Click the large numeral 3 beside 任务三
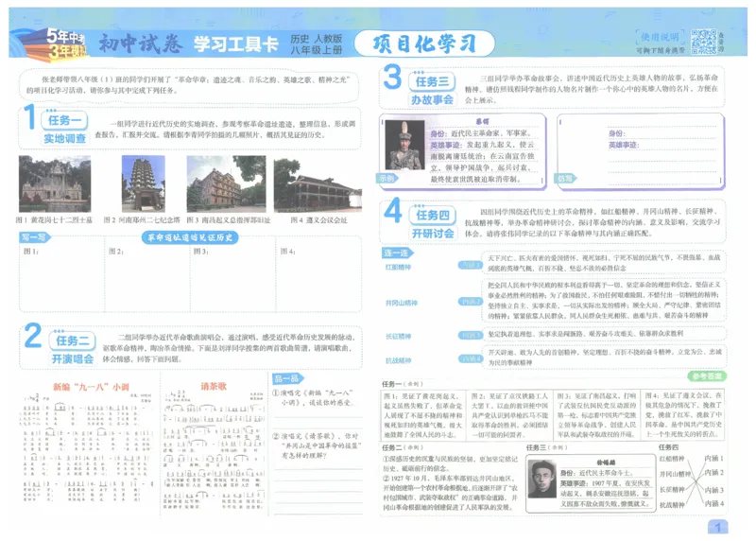756x541 pixels. 391,78
